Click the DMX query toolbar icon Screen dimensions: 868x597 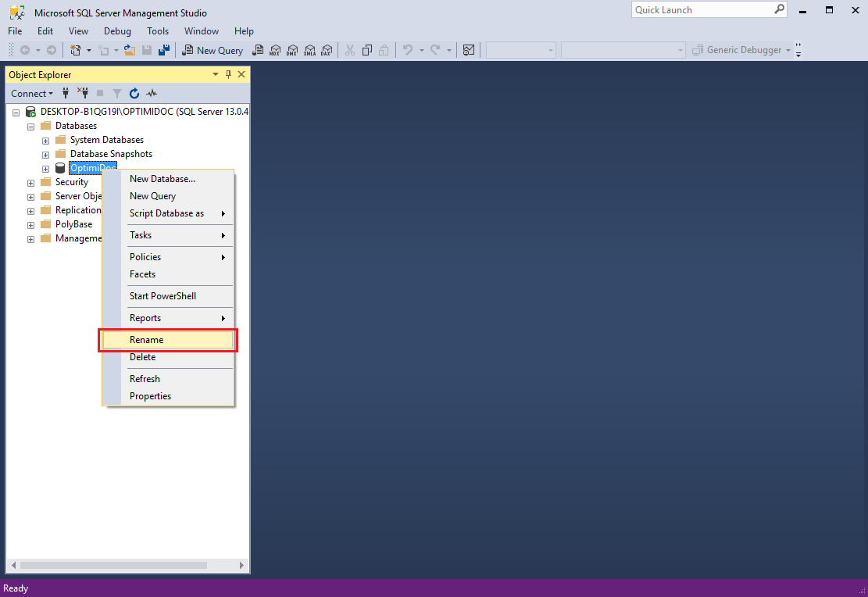point(292,50)
